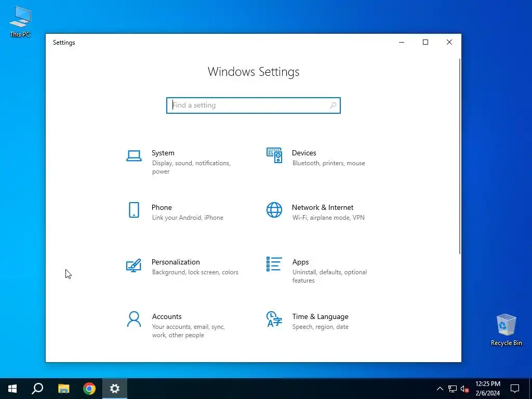This screenshot has height=399, width=532.
Task: Click the Settings window vertical scrollbar
Action: tap(460, 156)
